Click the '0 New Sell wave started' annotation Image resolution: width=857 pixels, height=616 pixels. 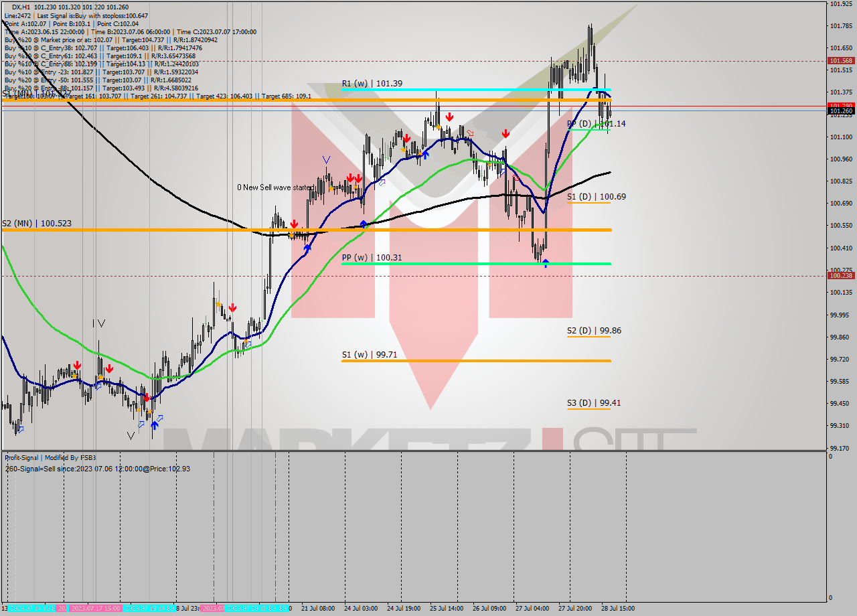point(275,187)
